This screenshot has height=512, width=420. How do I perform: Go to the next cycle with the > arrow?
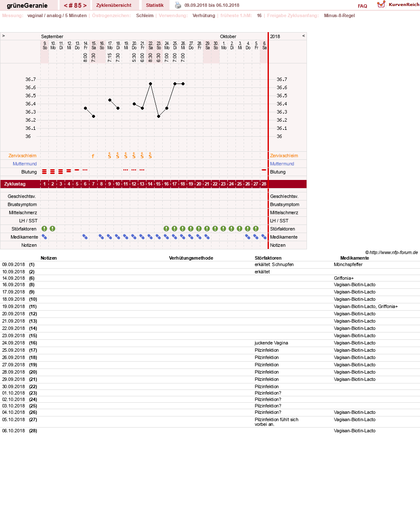pyautogui.click(x=85, y=6)
